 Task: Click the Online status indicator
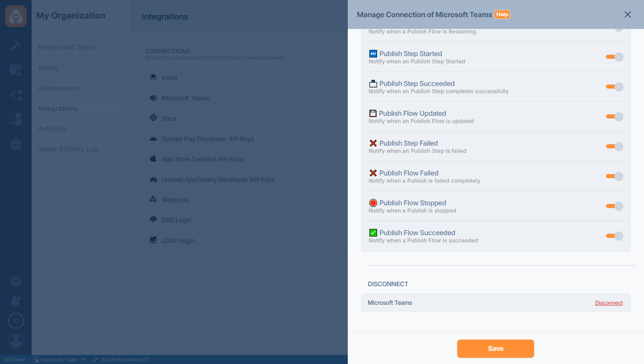(15, 359)
